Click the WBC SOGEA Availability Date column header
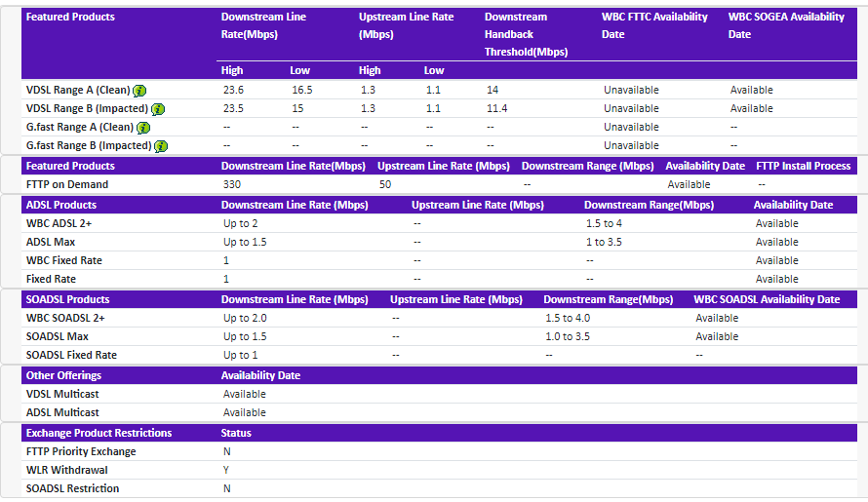This screenshot has width=868, height=502. point(786,25)
